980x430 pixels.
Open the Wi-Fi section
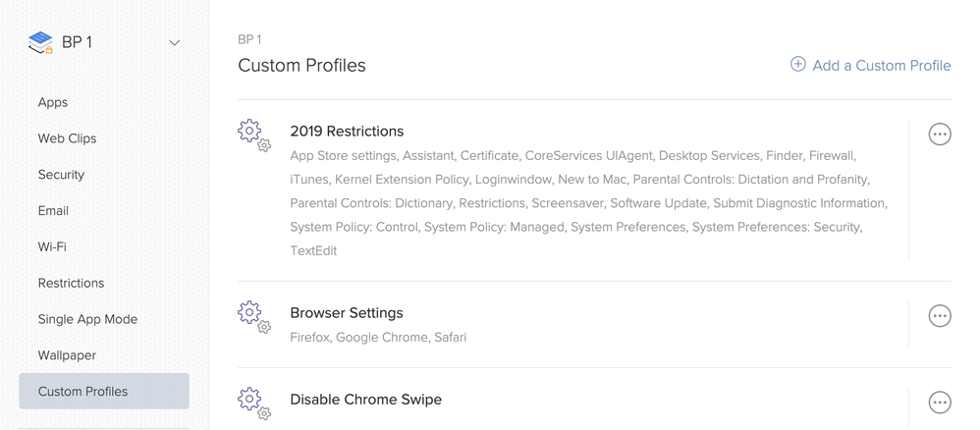pyautogui.click(x=52, y=246)
